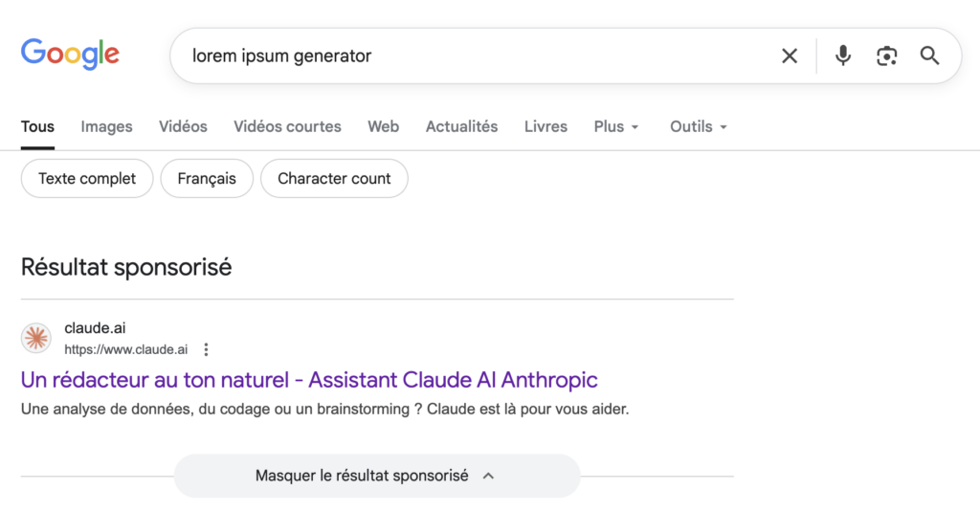
Task: Switch to the Vidéos tab
Action: point(183,127)
